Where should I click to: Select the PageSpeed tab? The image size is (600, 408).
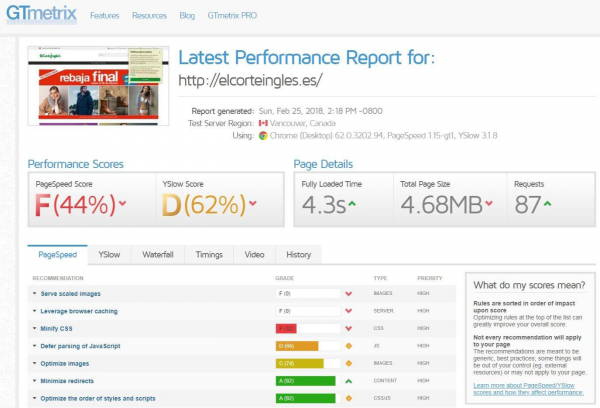(x=58, y=255)
